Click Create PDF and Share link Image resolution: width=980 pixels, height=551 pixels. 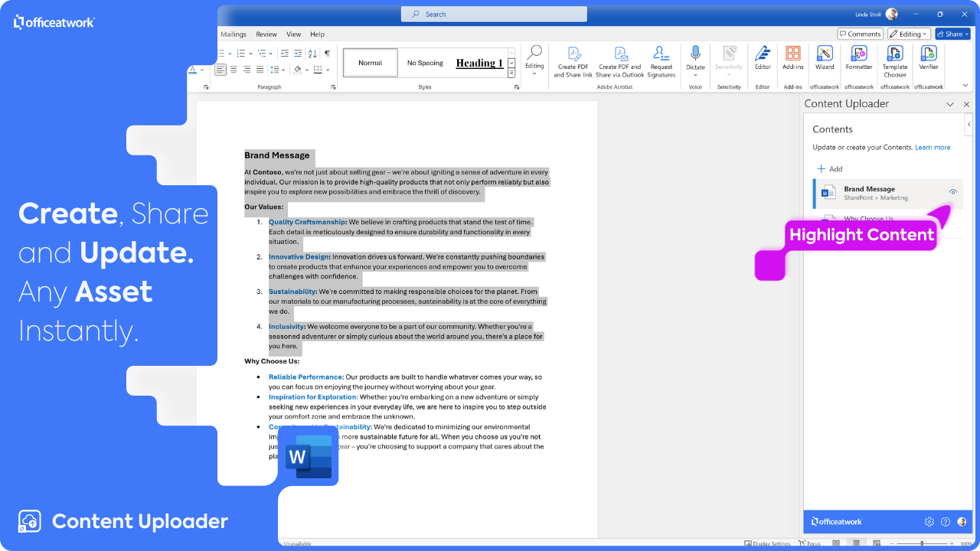coord(573,60)
